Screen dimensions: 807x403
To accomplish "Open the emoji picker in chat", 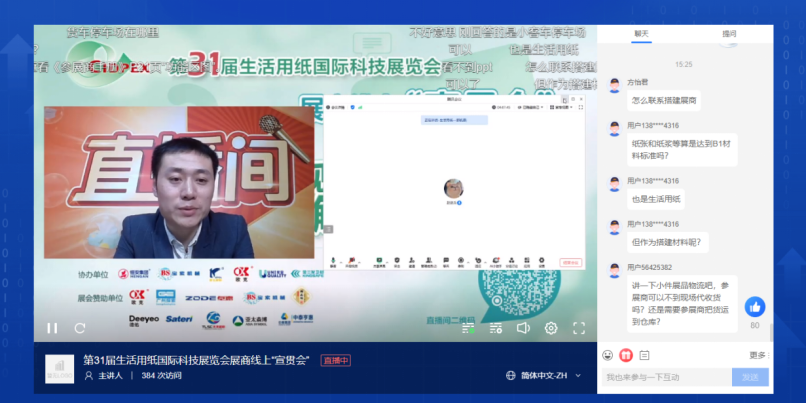I will tap(609, 355).
